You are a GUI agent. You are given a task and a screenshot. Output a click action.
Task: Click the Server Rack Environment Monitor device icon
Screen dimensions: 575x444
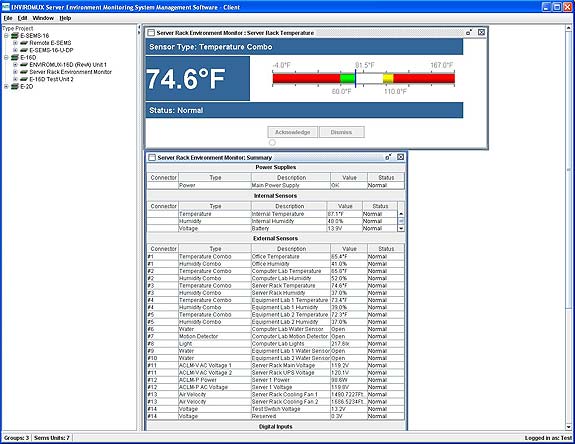click(24, 72)
